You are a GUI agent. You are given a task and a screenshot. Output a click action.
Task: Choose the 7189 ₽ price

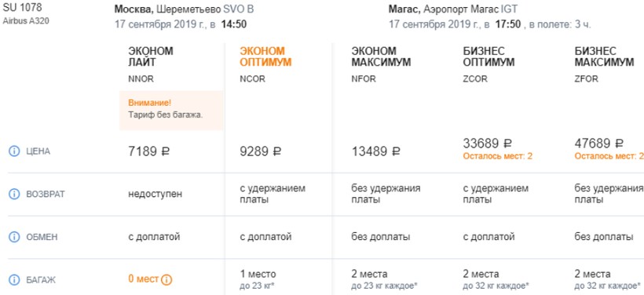[148, 151]
